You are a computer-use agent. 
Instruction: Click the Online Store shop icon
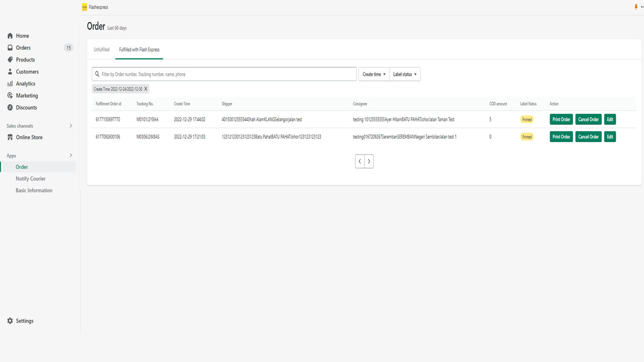[x=10, y=137]
